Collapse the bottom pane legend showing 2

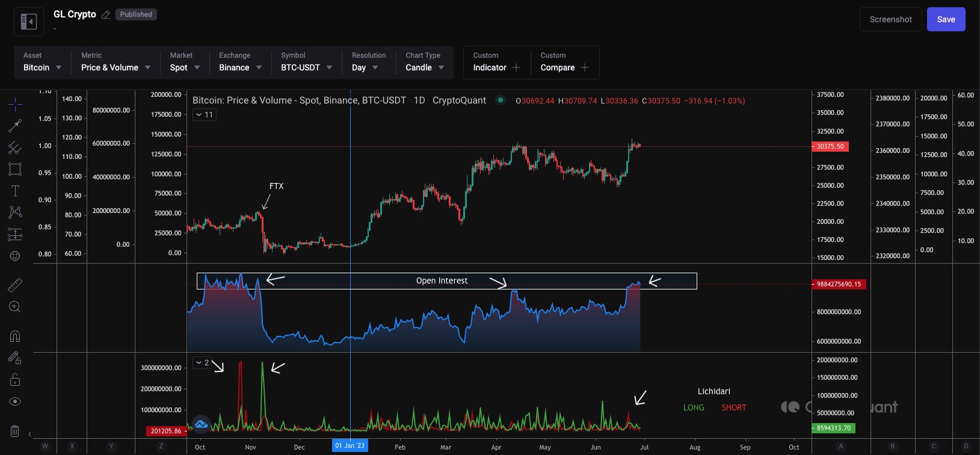[202, 362]
